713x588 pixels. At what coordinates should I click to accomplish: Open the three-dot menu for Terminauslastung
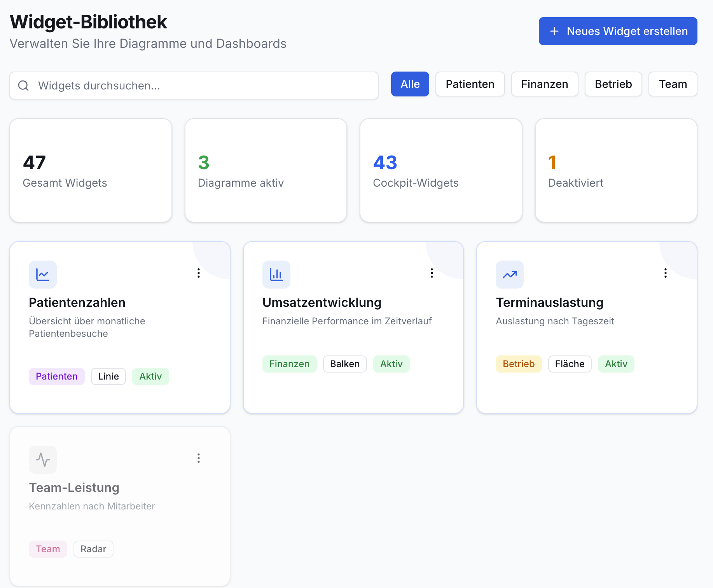[x=666, y=273]
